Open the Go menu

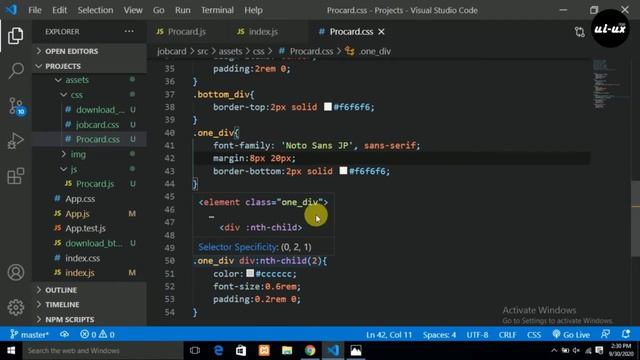[x=158, y=10]
